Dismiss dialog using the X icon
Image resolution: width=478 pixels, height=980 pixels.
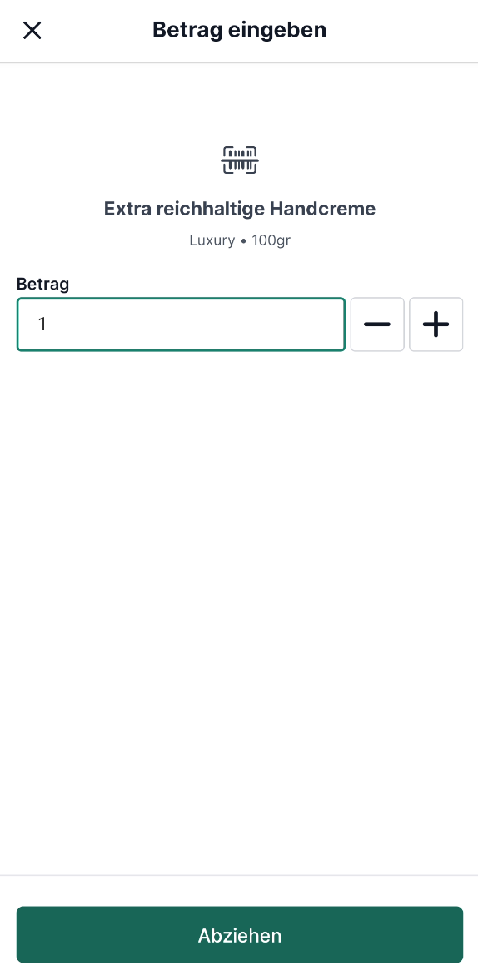pyautogui.click(x=32, y=30)
